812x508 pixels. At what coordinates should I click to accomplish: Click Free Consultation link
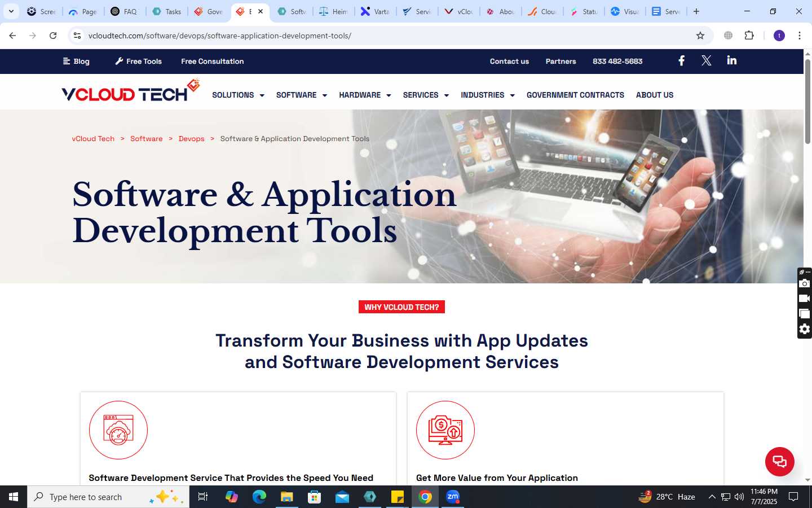(213, 61)
